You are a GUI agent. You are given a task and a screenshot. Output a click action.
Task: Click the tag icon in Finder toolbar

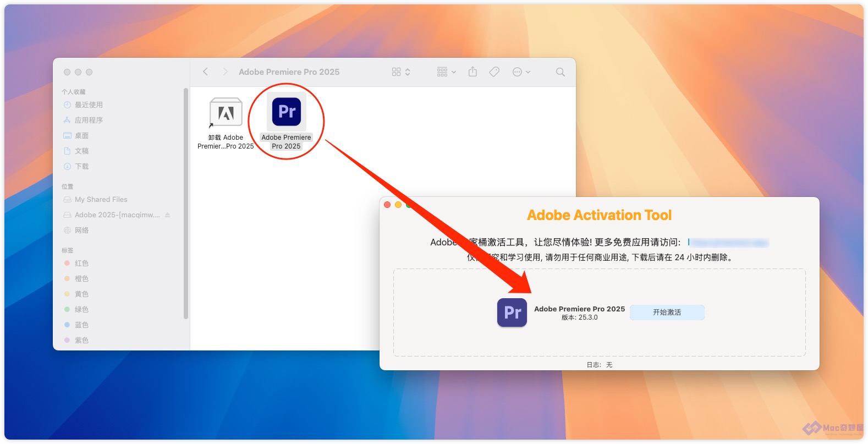[495, 72]
